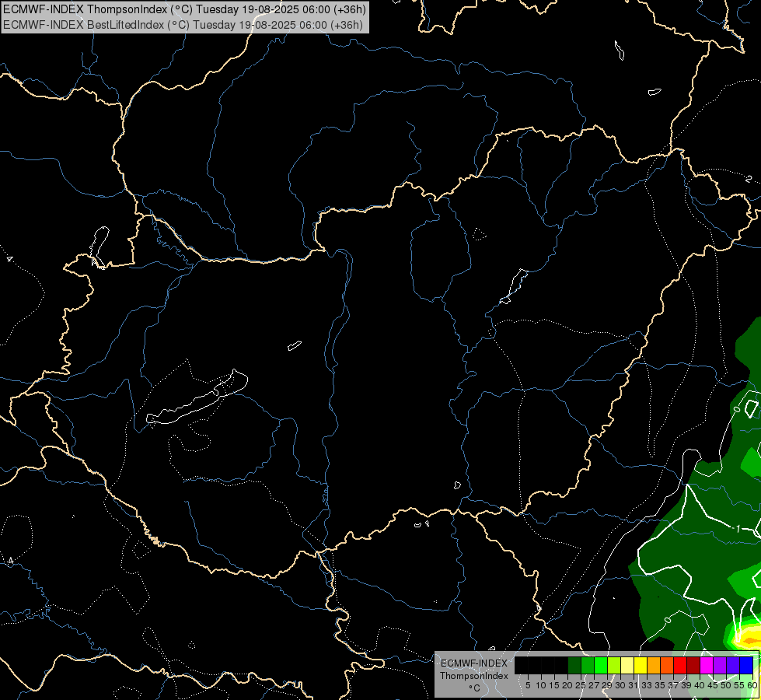The height and width of the screenshot is (700, 761).
Task: Select the orange 33–35 legend swatch
Action: tap(654, 665)
